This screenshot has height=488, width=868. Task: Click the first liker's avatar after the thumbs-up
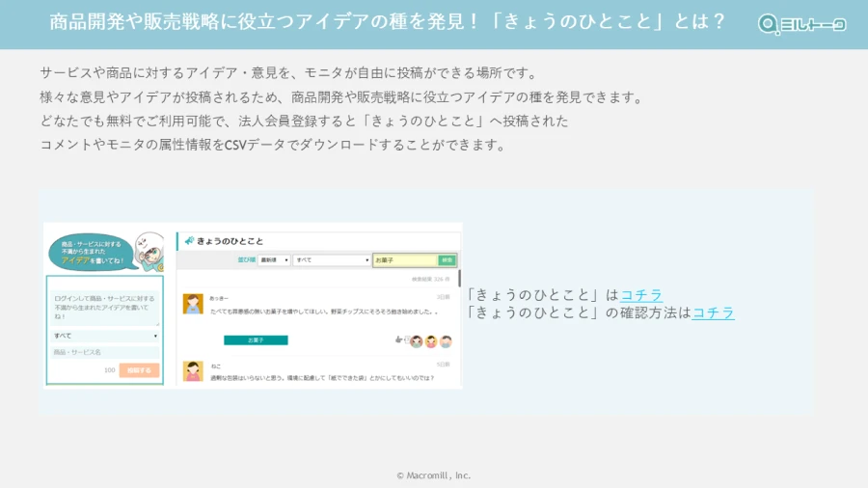point(416,341)
